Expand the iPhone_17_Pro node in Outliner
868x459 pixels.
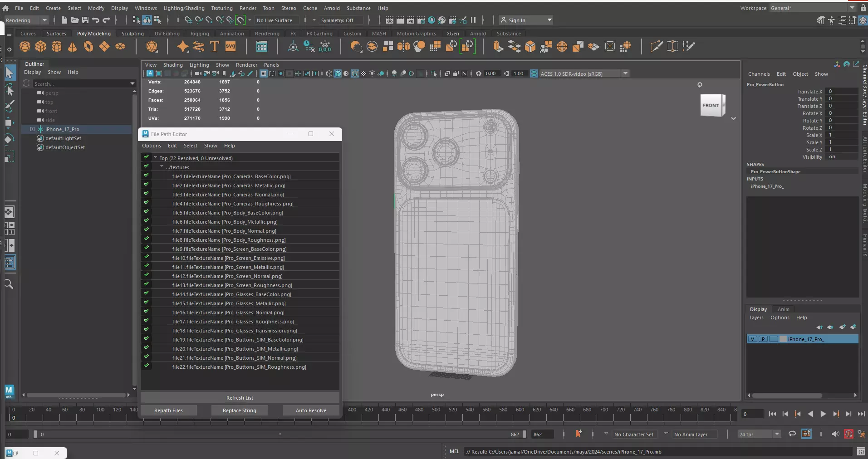point(33,129)
